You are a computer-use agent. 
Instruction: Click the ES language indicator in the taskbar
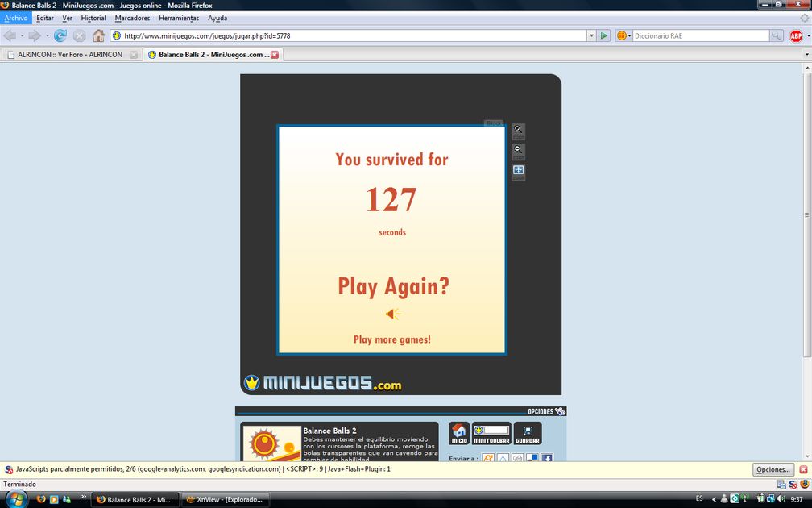699,498
